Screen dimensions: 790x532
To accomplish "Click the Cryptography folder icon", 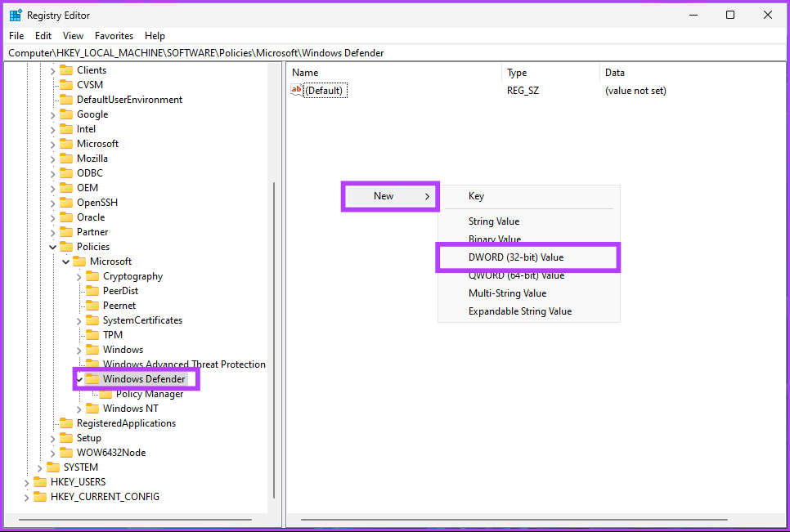I will click(x=92, y=276).
